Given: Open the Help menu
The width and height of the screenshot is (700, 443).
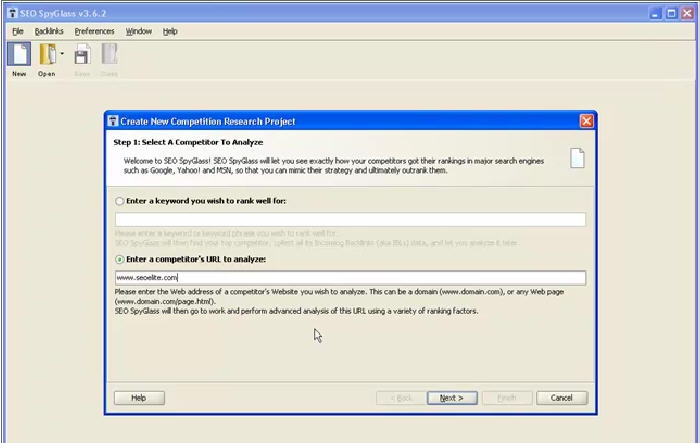Looking at the screenshot, I should click(x=170, y=31).
